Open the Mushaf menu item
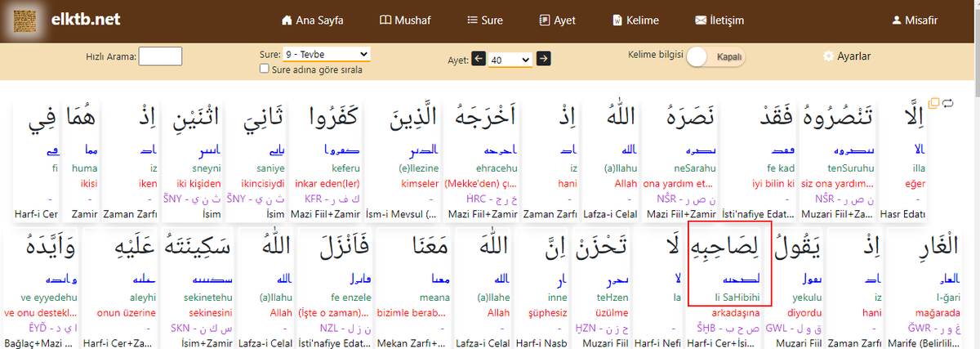The width and height of the screenshot is (980, 349). click(x=405, y=20)
